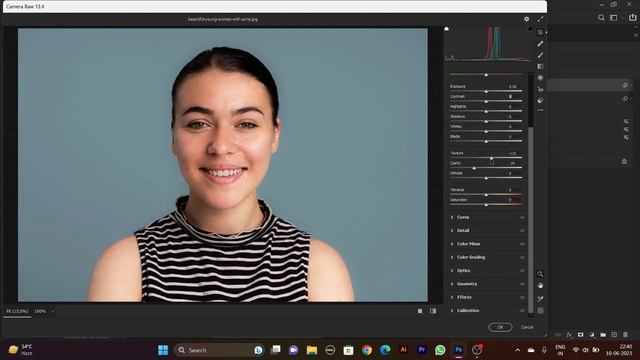
Task: Open Premiere Pro from the taskbar
Action: 422,350
